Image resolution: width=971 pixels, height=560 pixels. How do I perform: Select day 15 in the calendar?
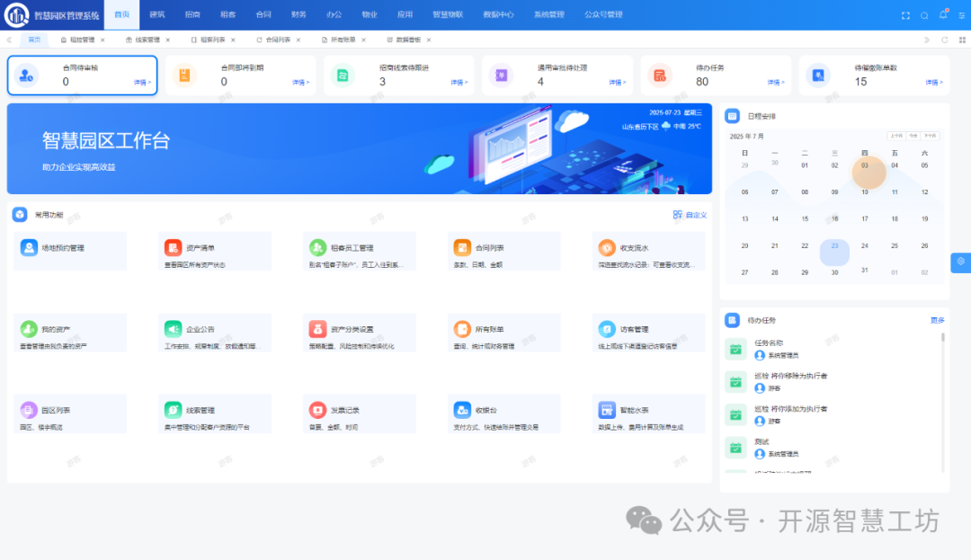805,218
